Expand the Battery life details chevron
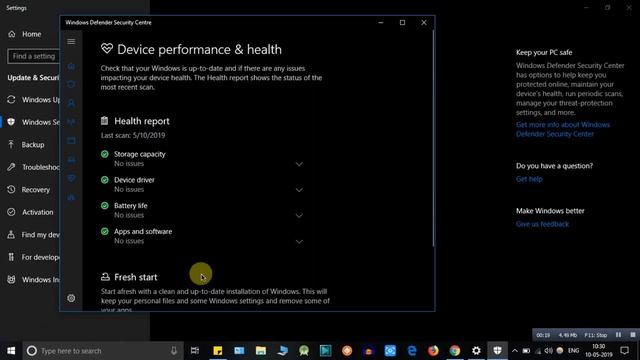The height and width of the screenshot is (360, 640). point(299,216)
